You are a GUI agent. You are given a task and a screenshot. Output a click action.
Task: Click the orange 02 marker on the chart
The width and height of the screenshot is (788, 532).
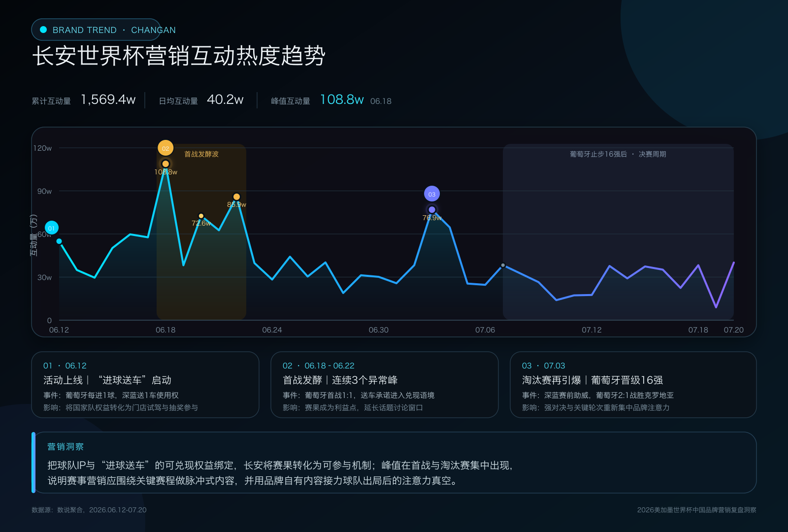point(165,148)
